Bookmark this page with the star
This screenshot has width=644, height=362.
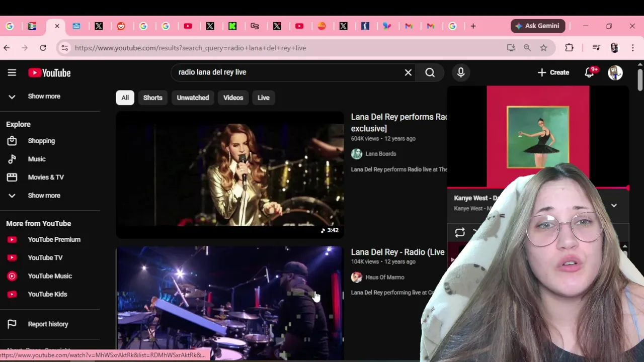pos(543,48)
